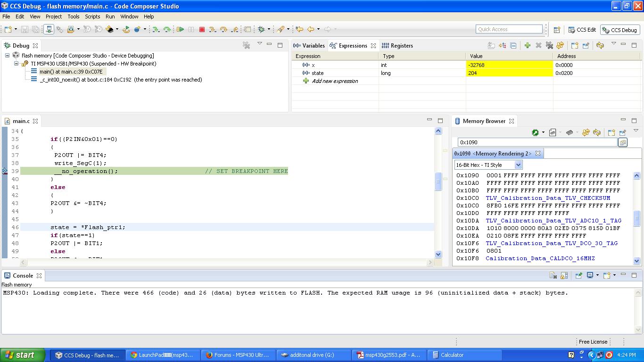Open Debug view menu triangle
The width and height of the screenshot is (644, 362).
tap(259, 43)
